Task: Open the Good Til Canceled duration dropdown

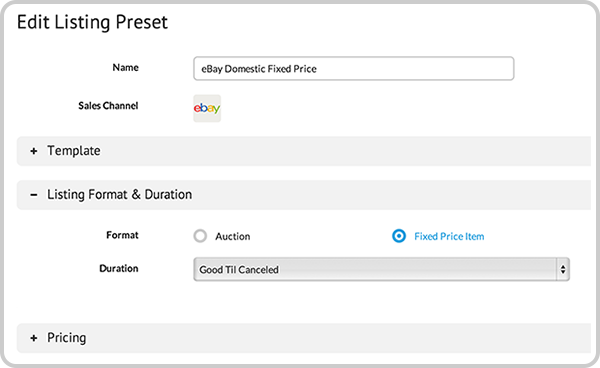Action: (x=382, y=269)
